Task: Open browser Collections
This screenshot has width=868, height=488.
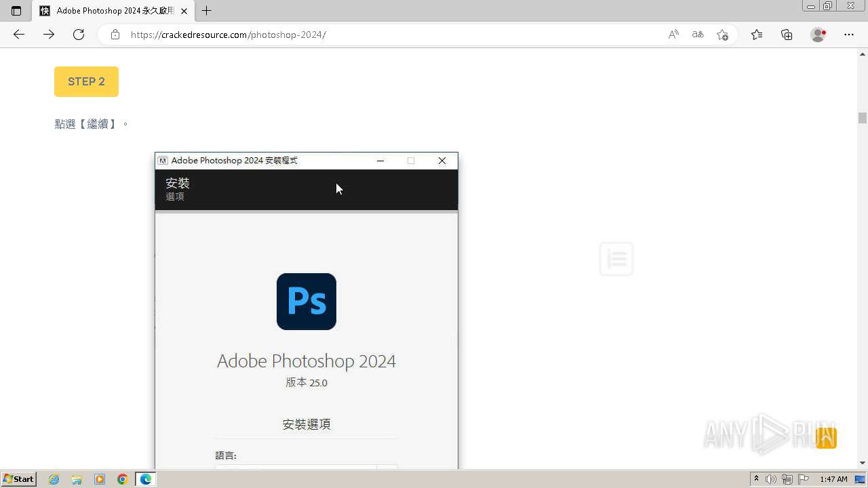Action: pyautogui.click(x=787, y=35)
